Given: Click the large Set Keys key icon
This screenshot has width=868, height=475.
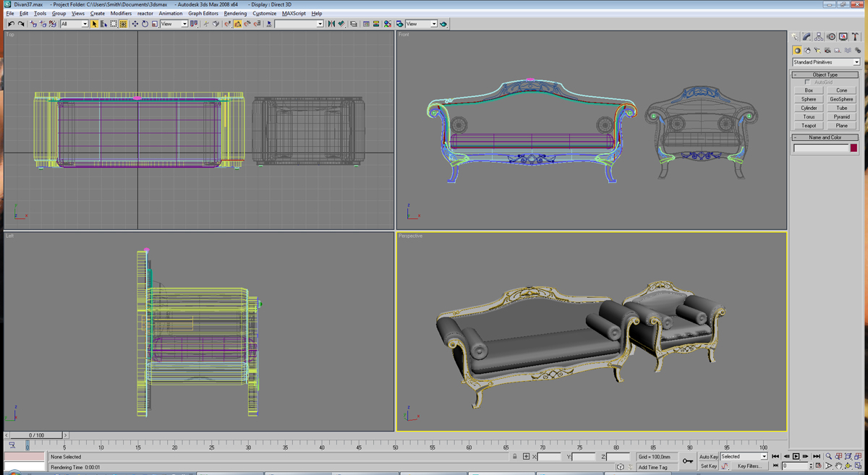Looking at the screenshot, I should click(x=687, y=461).
